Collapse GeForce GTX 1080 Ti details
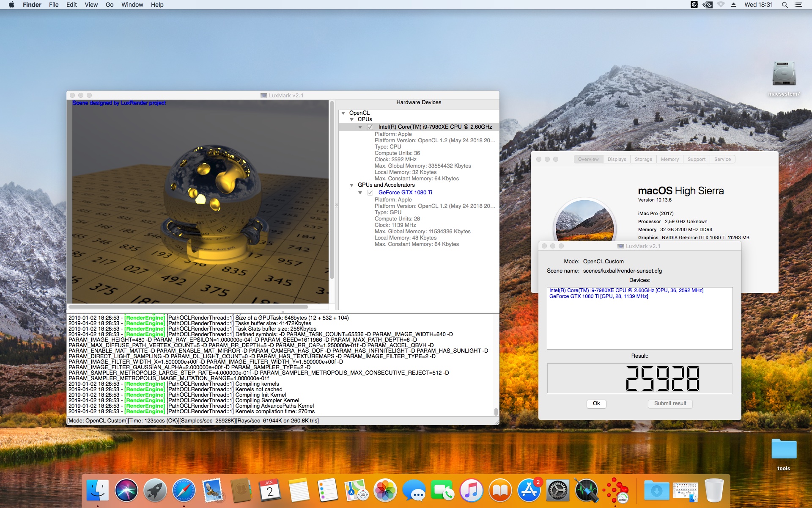This screenshot has width=812, height=508. (x=360, y=193)
